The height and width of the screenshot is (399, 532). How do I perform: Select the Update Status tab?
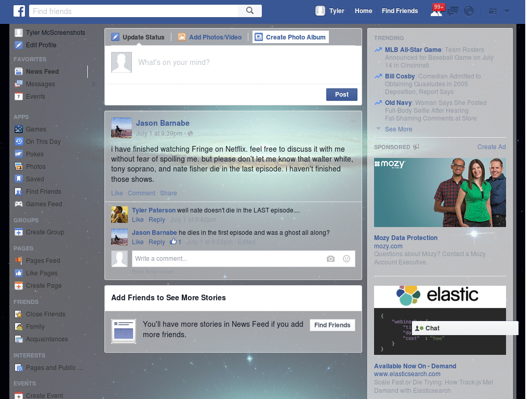coord(138,37)
